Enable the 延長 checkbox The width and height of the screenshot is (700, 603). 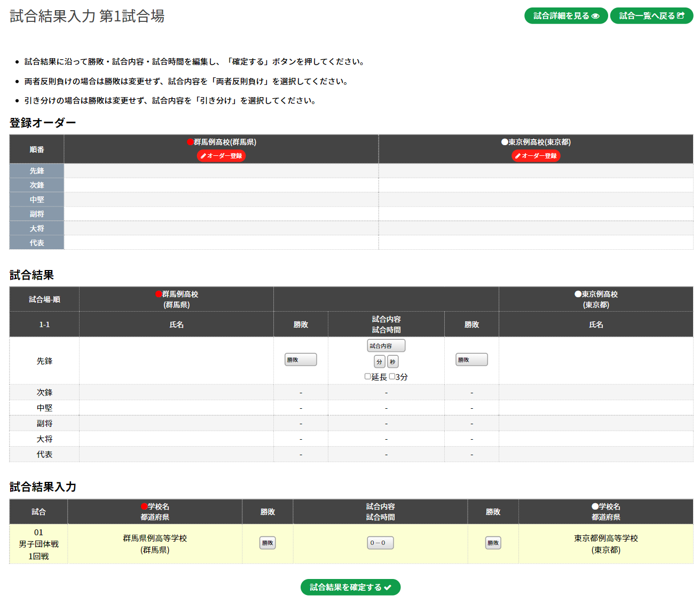point(367,376)
